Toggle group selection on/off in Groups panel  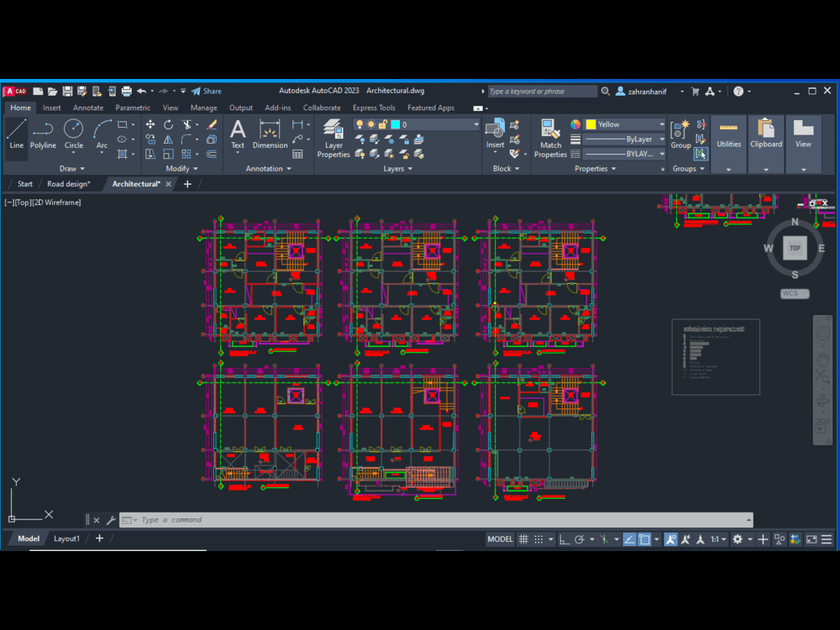[701, 155]
